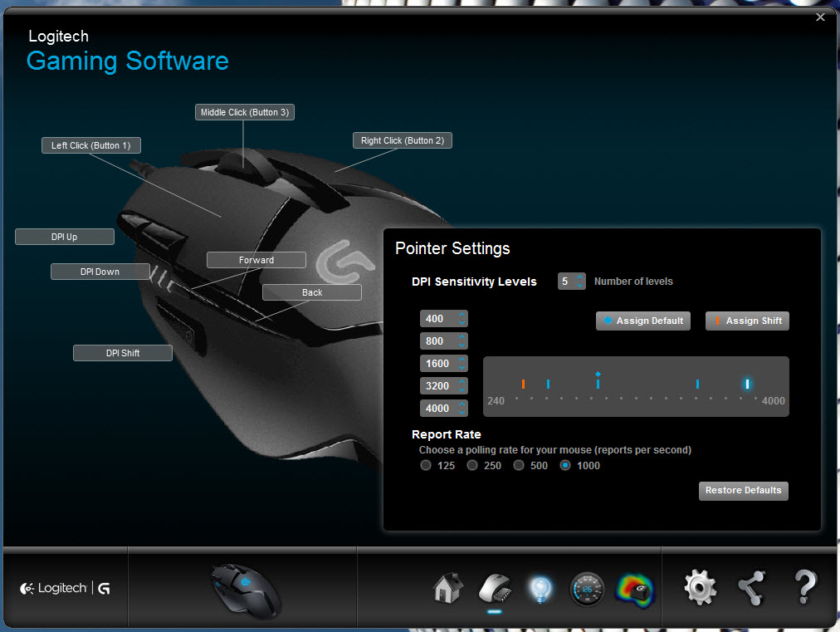Click the Report Rate heading
The image size is (840, 632).
[x=447, y=434]
